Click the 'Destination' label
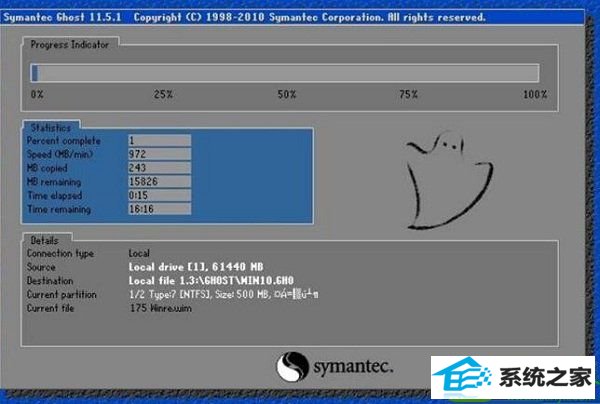The image size is (600, 404). [50, 281]
